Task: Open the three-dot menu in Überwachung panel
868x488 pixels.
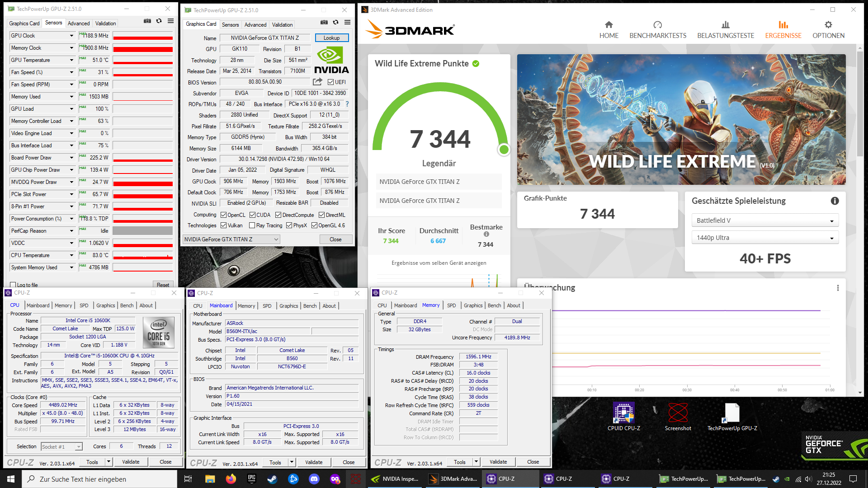Action: (838, 288)
